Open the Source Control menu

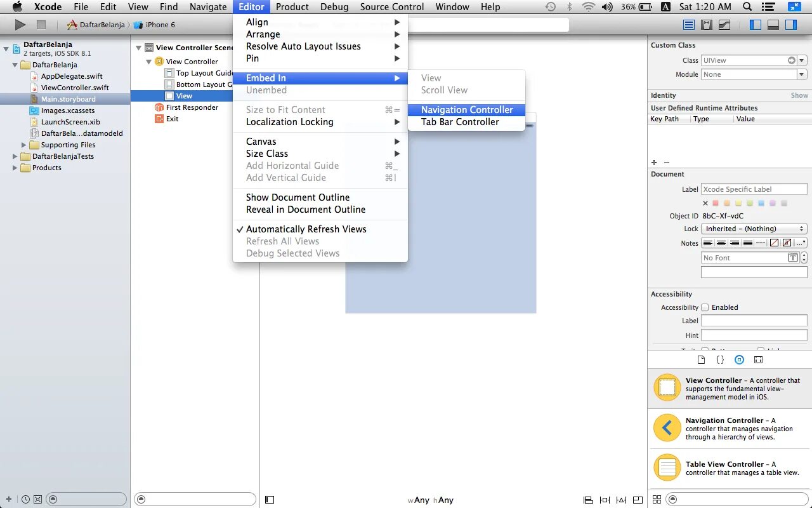click(x=391, y=7)
